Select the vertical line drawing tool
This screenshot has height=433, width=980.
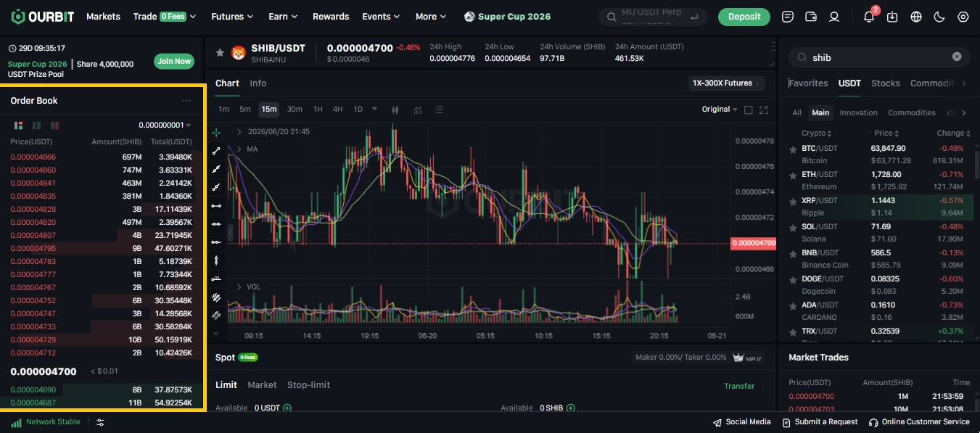pyautogui.click(x=216, y=260)
